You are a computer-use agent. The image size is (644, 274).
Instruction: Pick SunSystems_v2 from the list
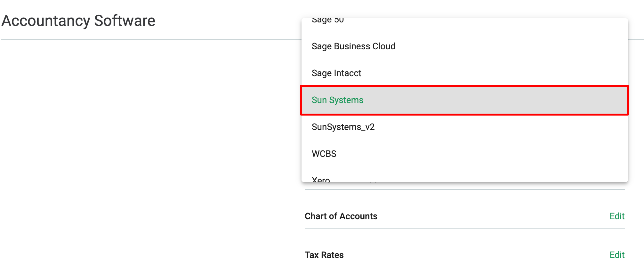tap(464, 127)
